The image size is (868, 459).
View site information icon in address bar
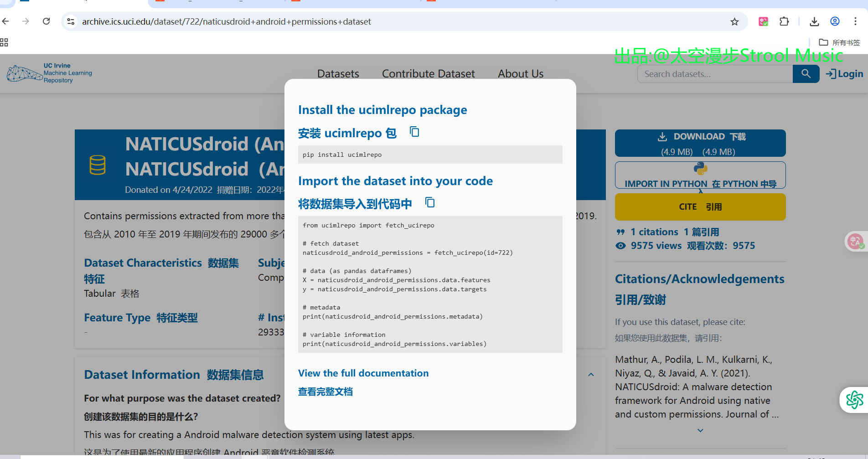pos(71,21)
